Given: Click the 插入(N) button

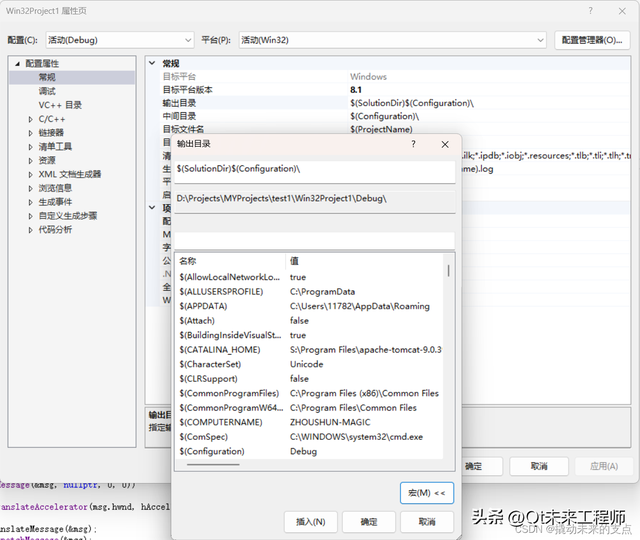Looking at the screenshot, I should 311,522.
